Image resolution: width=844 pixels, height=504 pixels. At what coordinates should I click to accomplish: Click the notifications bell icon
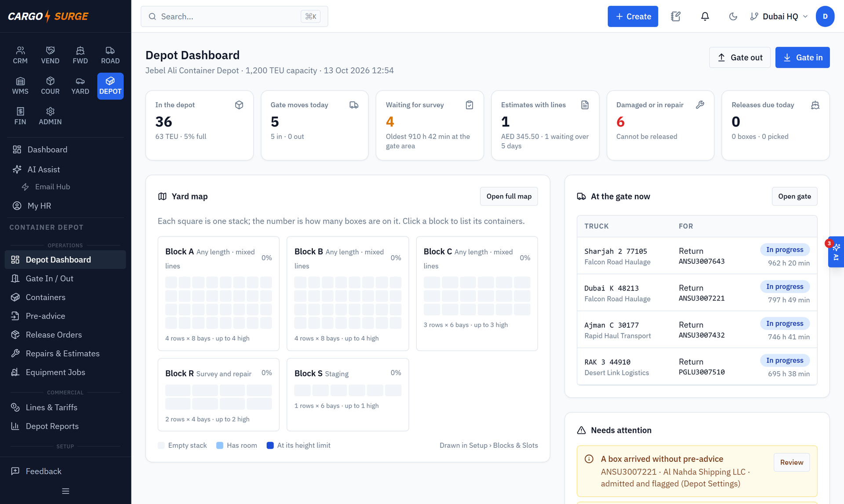705,16
